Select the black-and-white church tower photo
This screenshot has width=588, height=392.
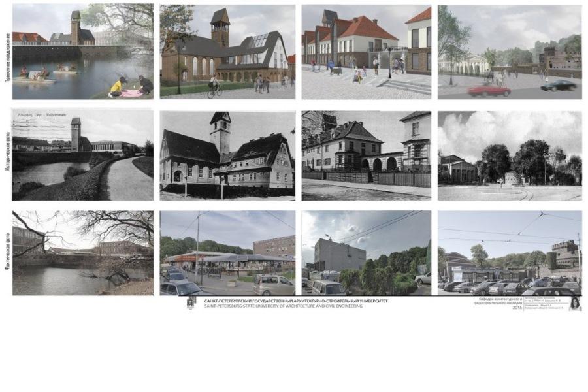pyautogui.click(x=227, y=155)
